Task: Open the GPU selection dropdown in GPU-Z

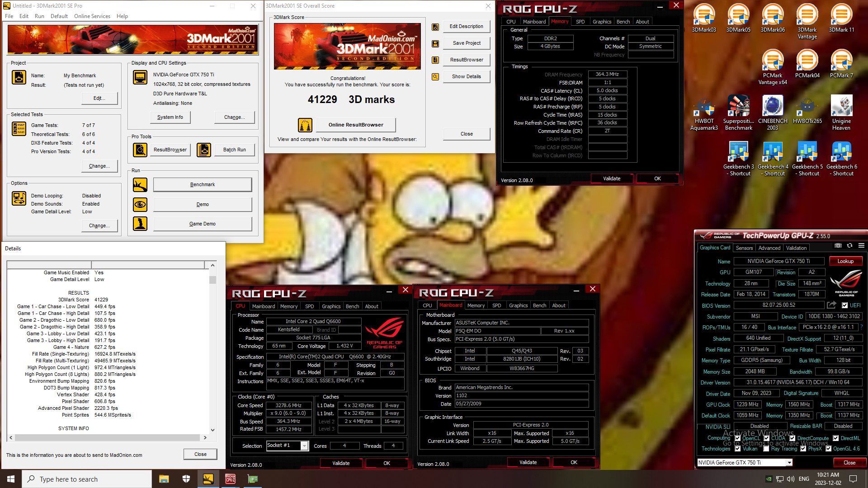Action: pos(789,463)
